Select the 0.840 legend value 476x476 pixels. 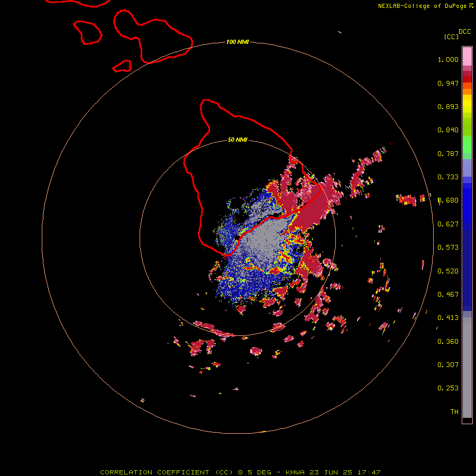[448, 130]
